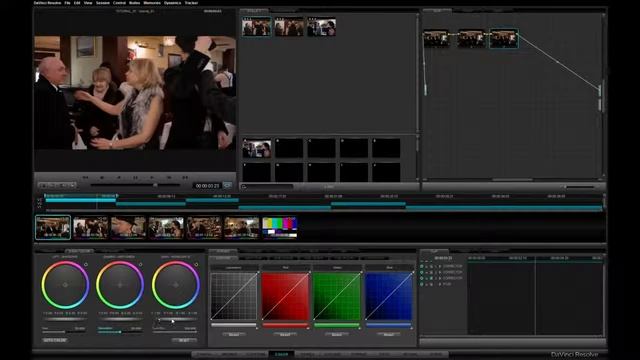This screenshot has height=360, width=640.
Task: Select the first clip thumbnail in the timeline
Action: 53,227
